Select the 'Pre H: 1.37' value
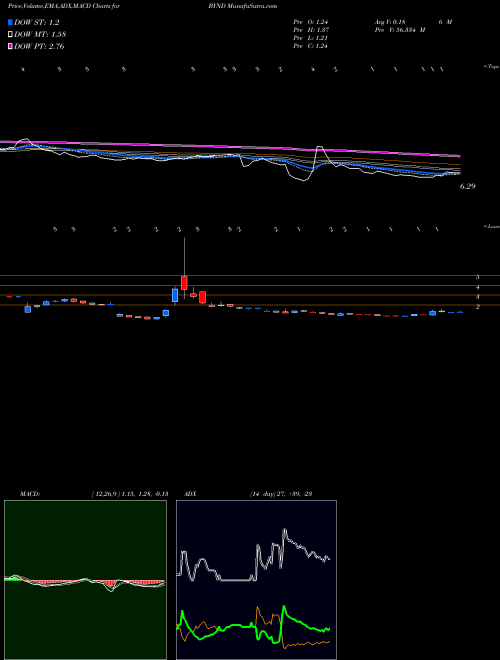The width and height of the screenshot is (500, 660). click(x=311, y=30)
